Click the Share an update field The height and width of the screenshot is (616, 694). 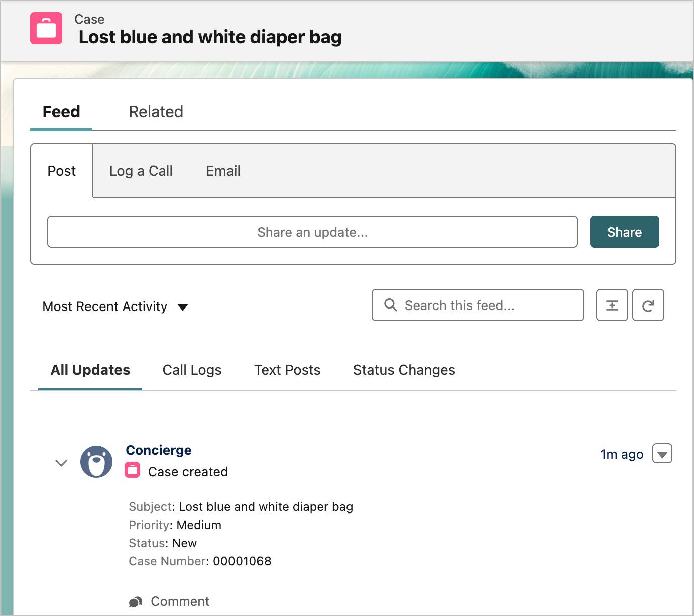tap(312, 232)
